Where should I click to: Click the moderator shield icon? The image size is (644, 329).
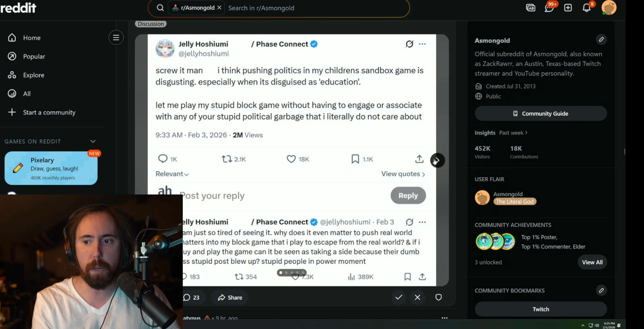click(x=439, y=297)
